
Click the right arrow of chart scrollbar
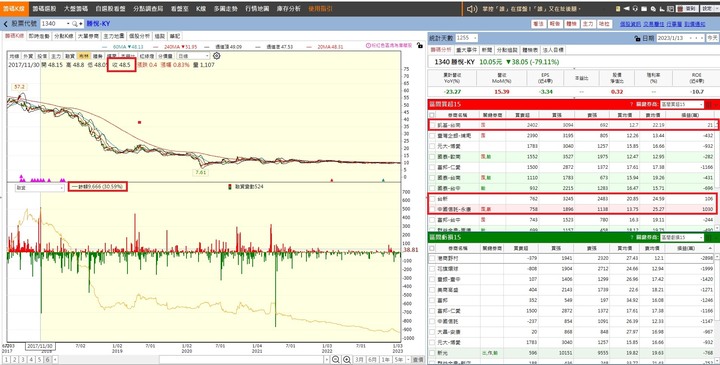(326, 359)
